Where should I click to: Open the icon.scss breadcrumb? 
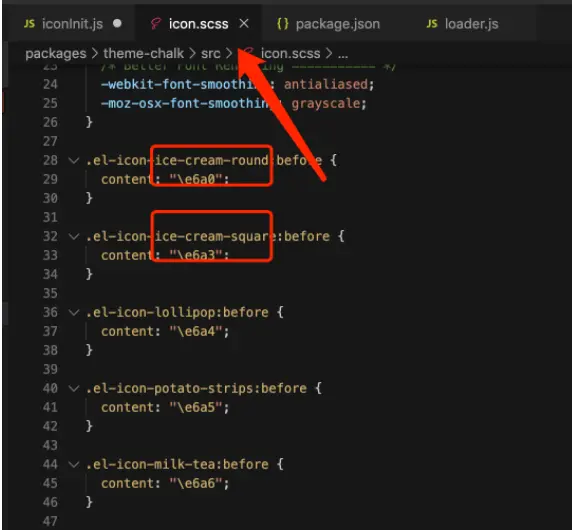tap(290, 54)
